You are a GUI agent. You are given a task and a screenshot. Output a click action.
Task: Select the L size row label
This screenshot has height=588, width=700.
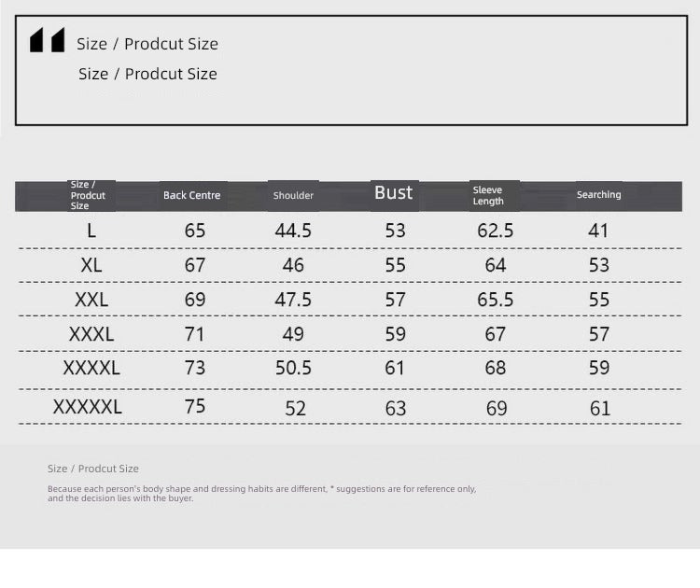pyautogui.click(x=91, y=231)
